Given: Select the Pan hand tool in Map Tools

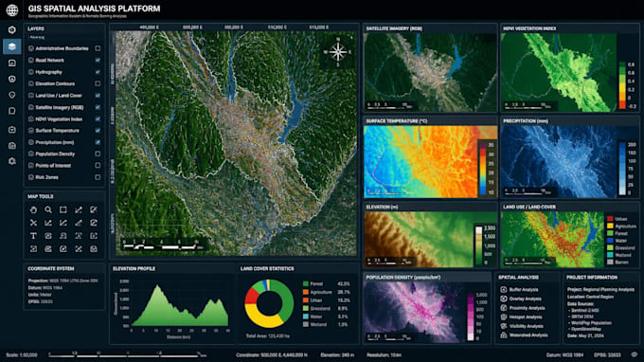Looking at the screenshot, I should tap(33, 210).
